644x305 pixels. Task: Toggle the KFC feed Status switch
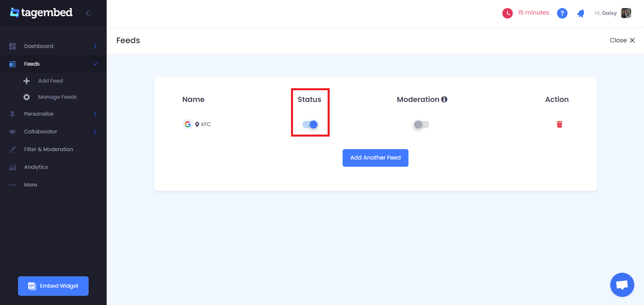click(310, 124)
